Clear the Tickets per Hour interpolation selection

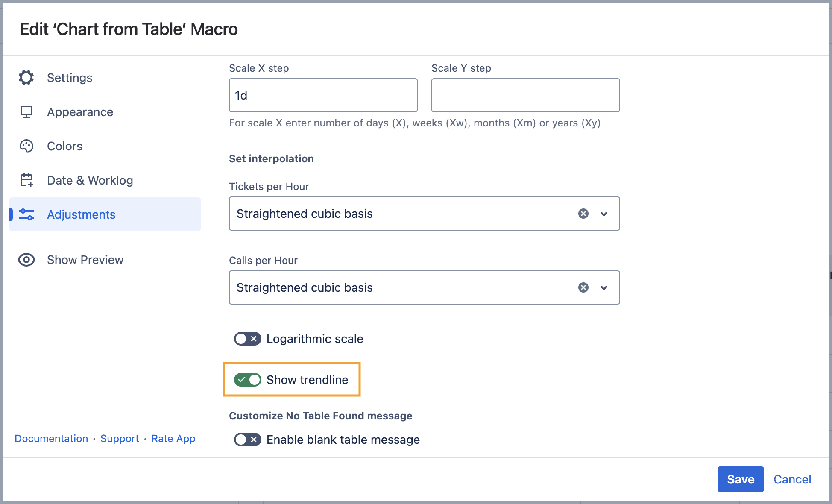(x=583, y=214)
